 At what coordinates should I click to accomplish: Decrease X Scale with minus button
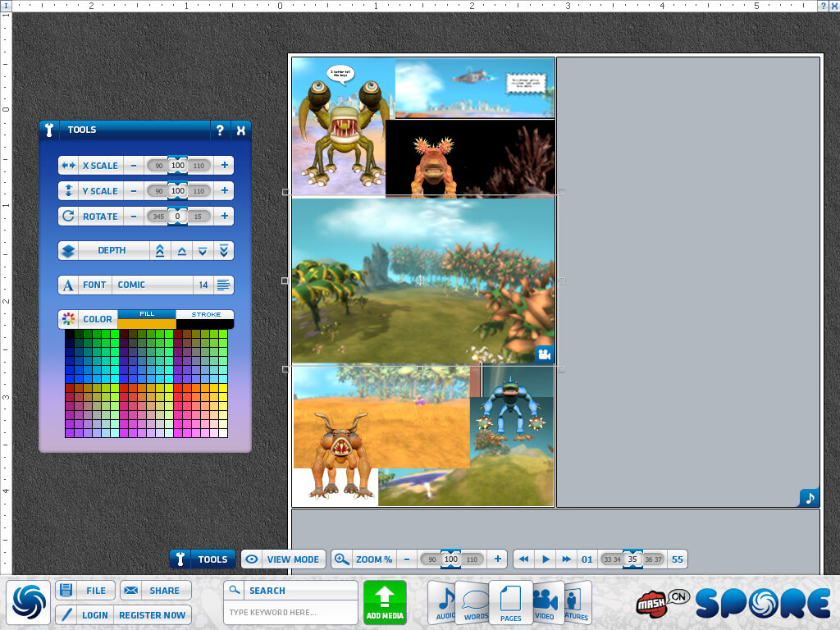(x=134, y=166)
